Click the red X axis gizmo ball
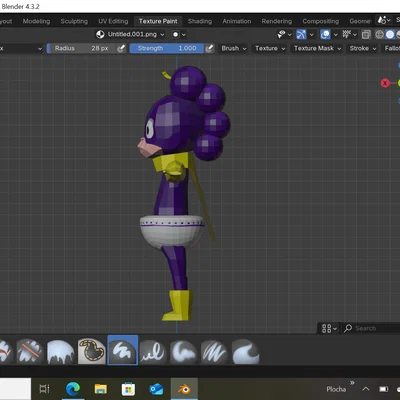This screenshot has height=400, width=400. pos(385,83)
